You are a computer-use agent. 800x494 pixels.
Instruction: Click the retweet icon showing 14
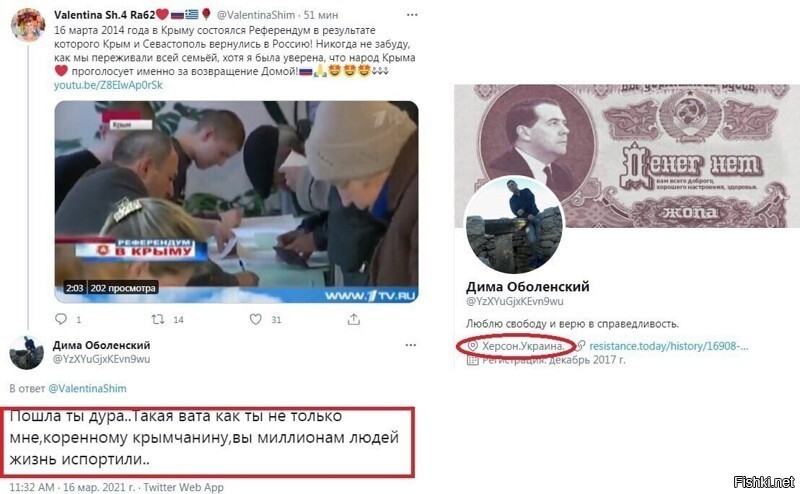click(158, 319)
